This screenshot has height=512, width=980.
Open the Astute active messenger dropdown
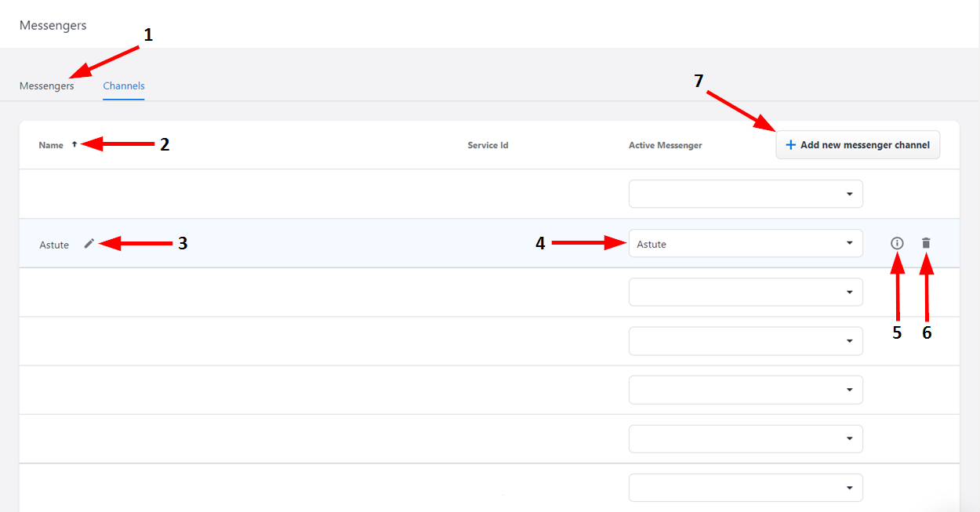745,244
